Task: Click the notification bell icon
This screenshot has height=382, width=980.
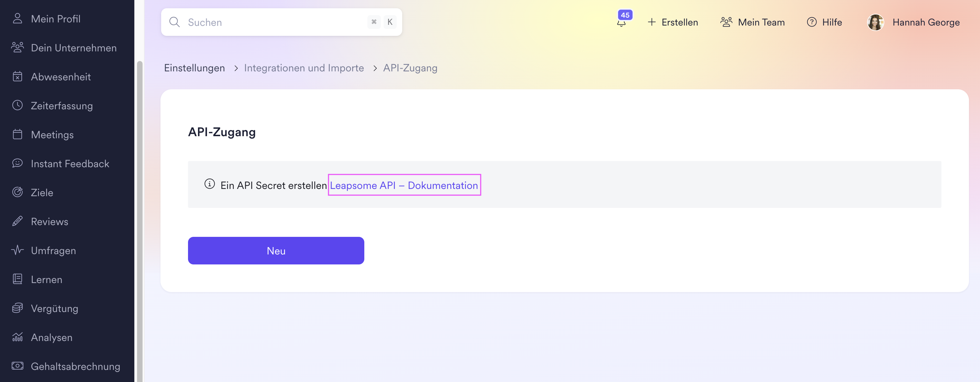Action: pos(621,23)
